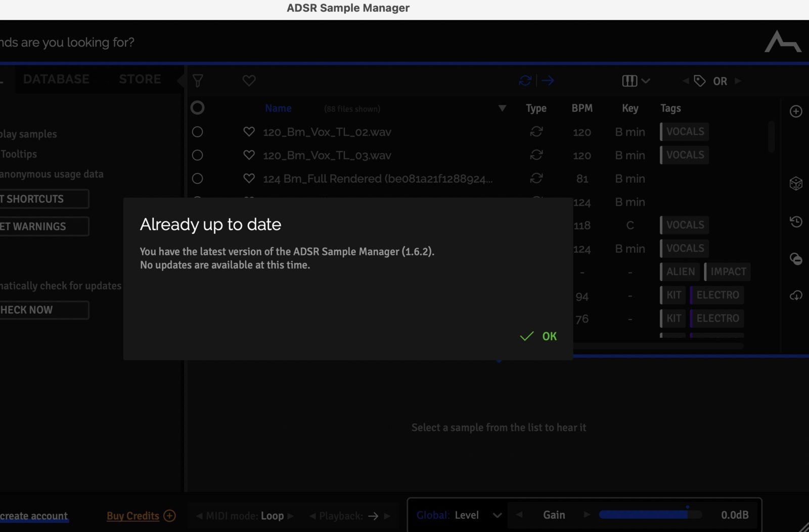
Task: Click the plus icon next to Buy Credits
Action: pyautogui.click(x=169, y=516)
